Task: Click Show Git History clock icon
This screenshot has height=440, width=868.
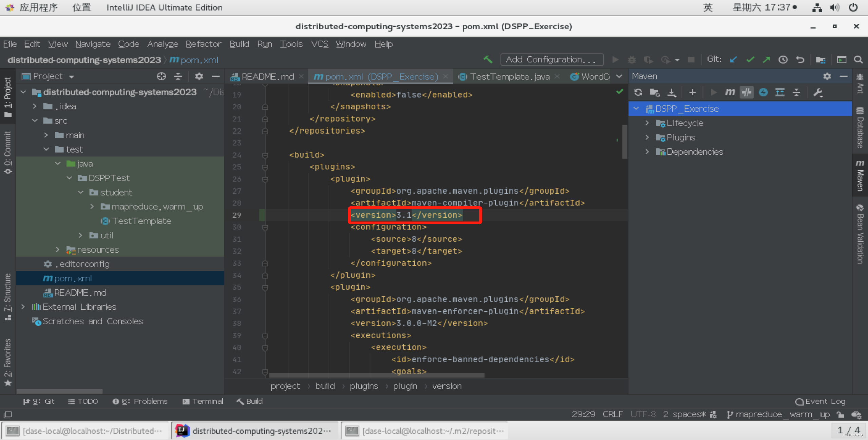Action: [x=783, y=60]
